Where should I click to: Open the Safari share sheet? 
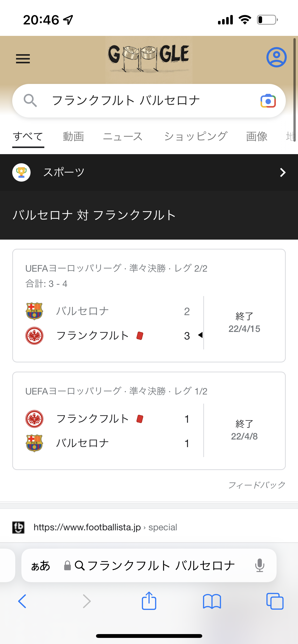point(149,601)
